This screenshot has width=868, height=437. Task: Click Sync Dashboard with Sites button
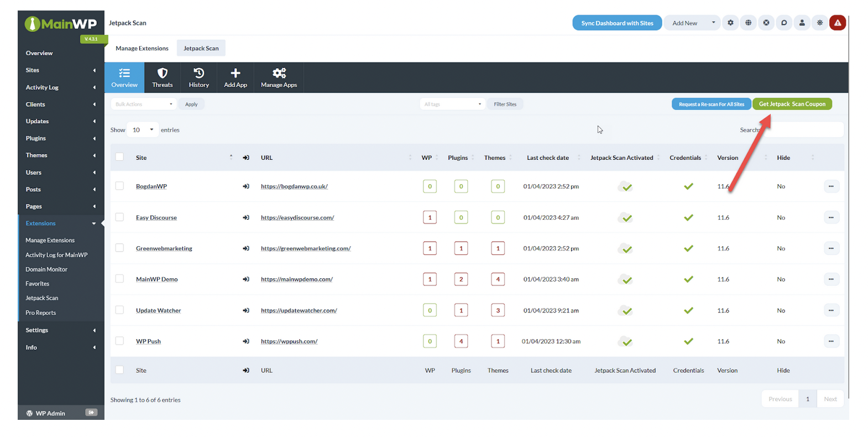point(617,23)
